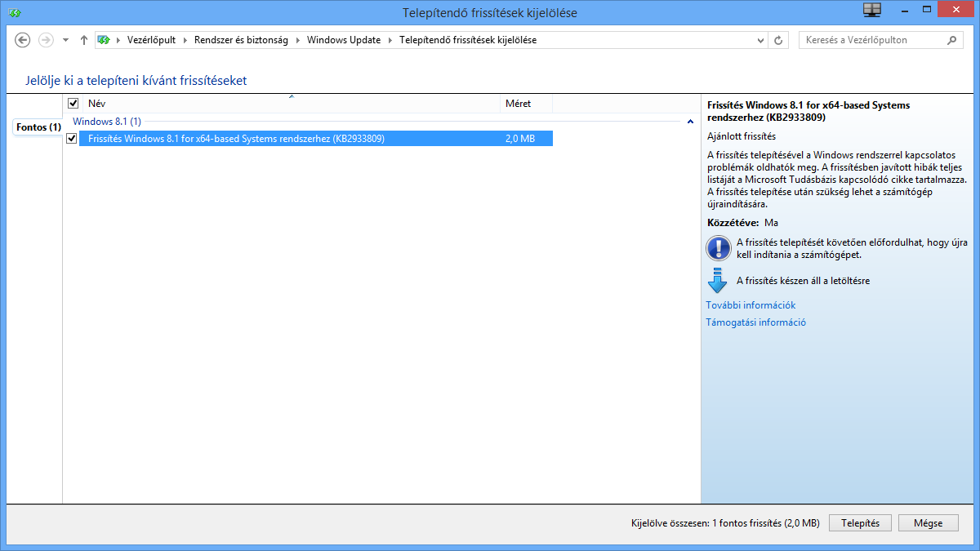Open the chevron after Rendszer és biztonság
980x551 pixels.
pyautogui.click(x=298, y=40)
